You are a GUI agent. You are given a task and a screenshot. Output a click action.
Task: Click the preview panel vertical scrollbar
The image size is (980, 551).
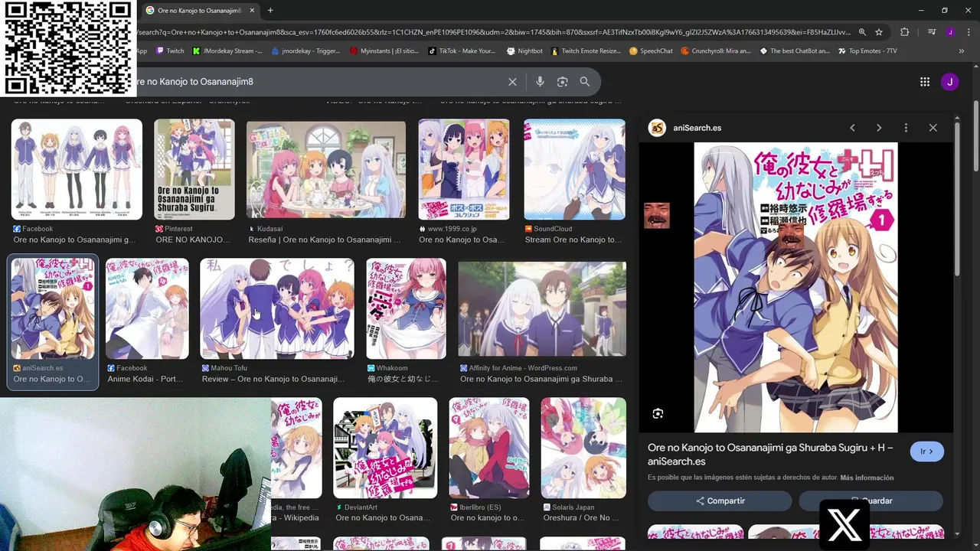click(957, 199)
